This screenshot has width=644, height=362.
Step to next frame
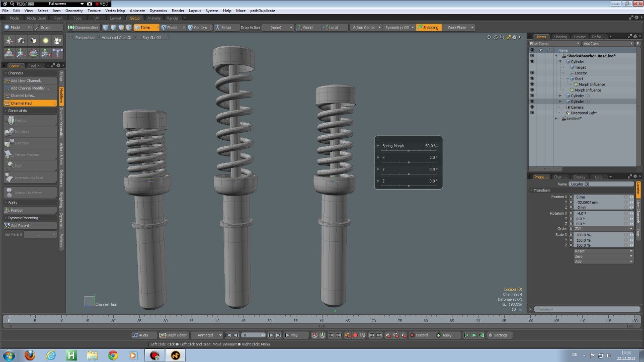271,335
